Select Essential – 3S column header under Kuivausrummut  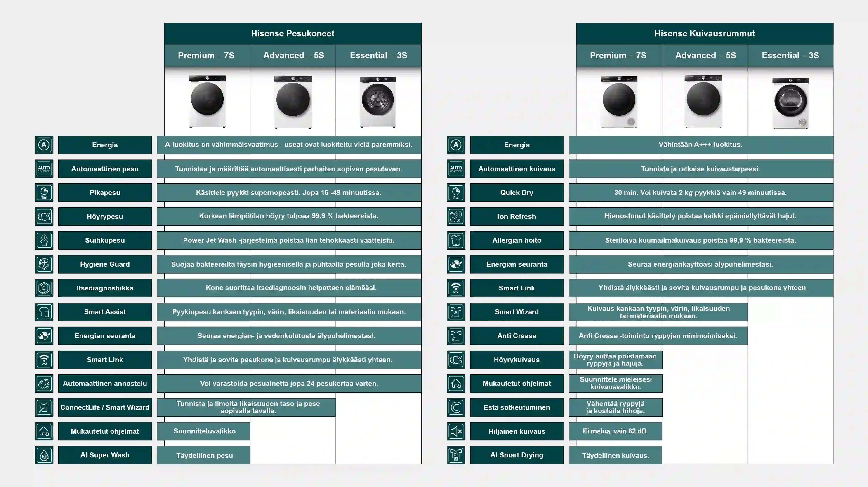point(790,56)
